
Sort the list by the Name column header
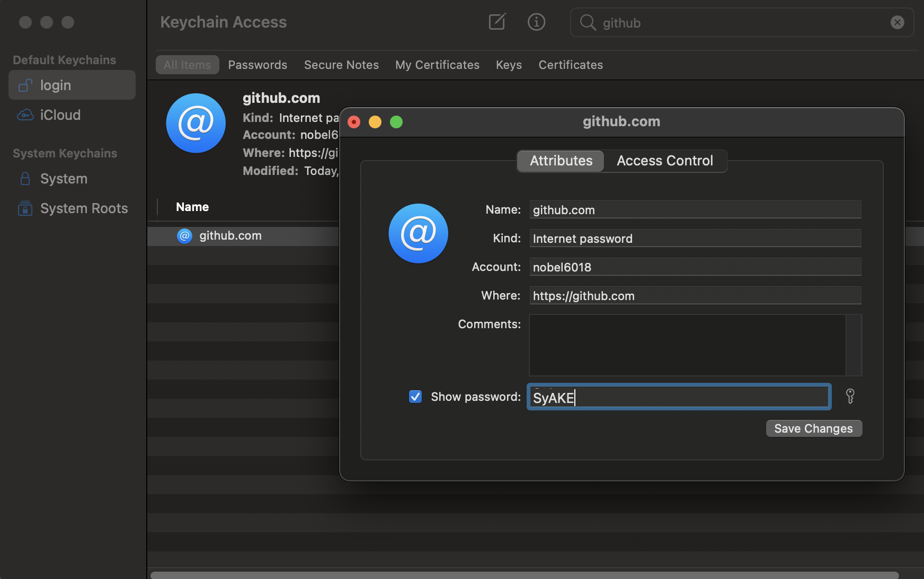click(x=192, y=207)
